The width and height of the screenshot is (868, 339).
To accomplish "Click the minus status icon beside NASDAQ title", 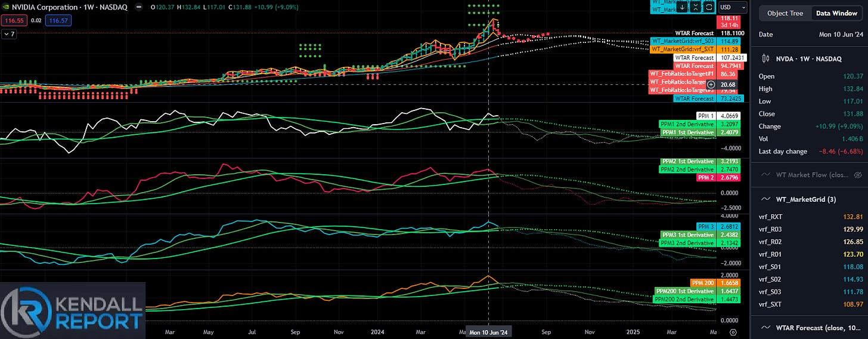I will tap(139, 7).
